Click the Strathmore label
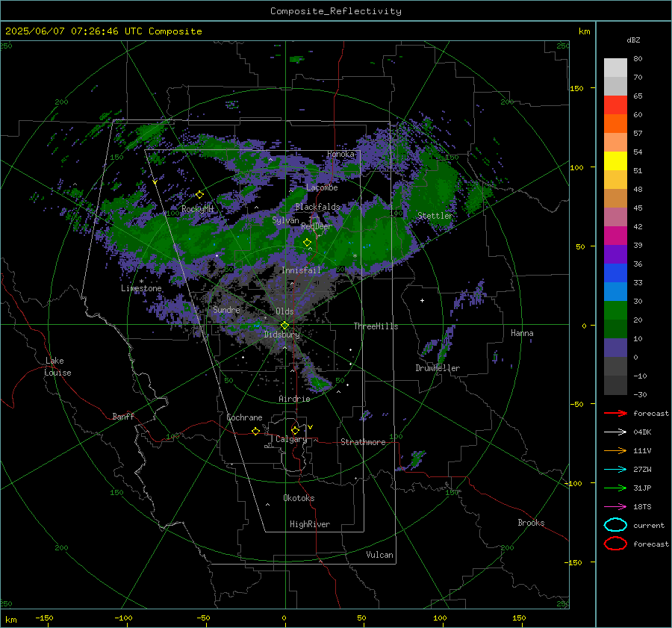 (363, 442)
